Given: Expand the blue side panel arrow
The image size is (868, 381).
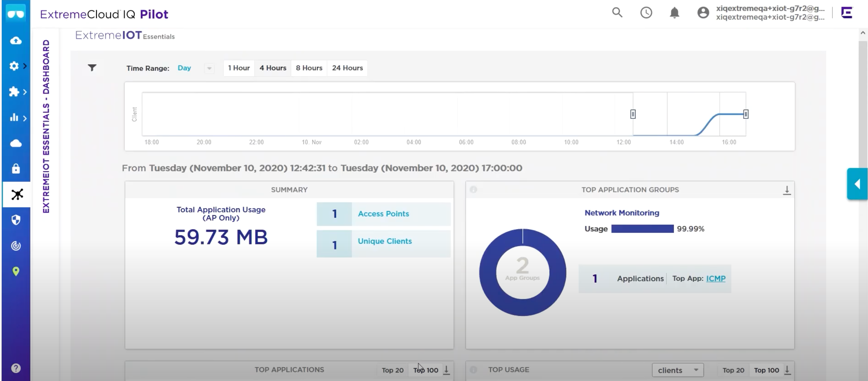Looking at the screenshot, I should click(x=857, y=184).
